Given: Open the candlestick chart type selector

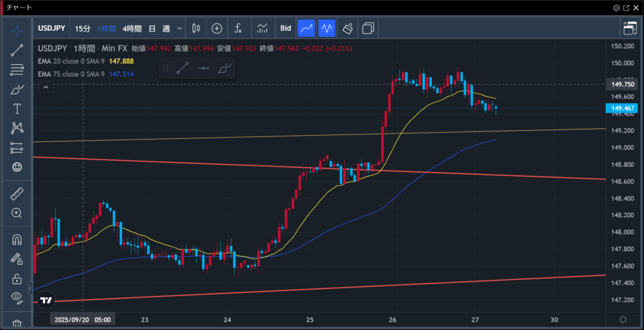Looking at the screenshot, I should [x=196, y=28].
